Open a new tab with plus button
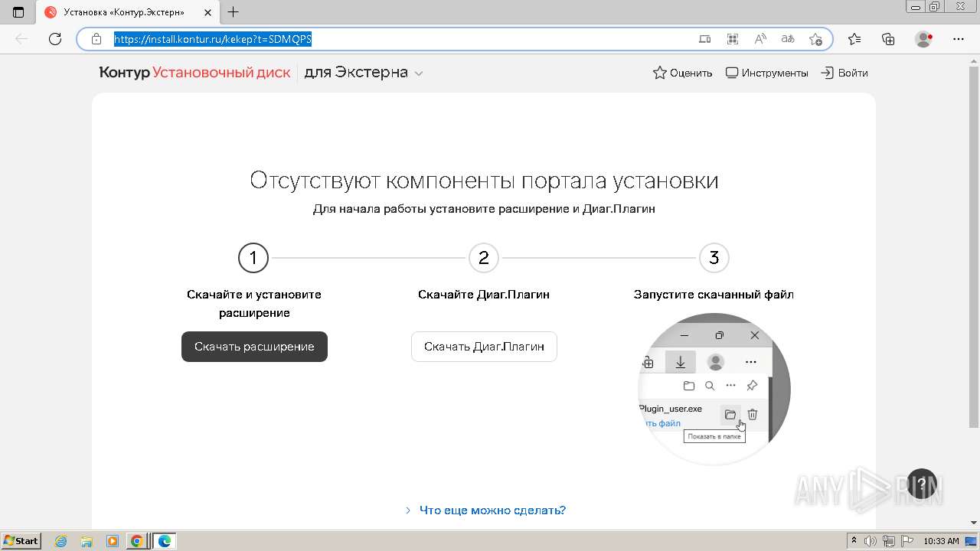The image size is (980, 551). click(x=234, y=12)
